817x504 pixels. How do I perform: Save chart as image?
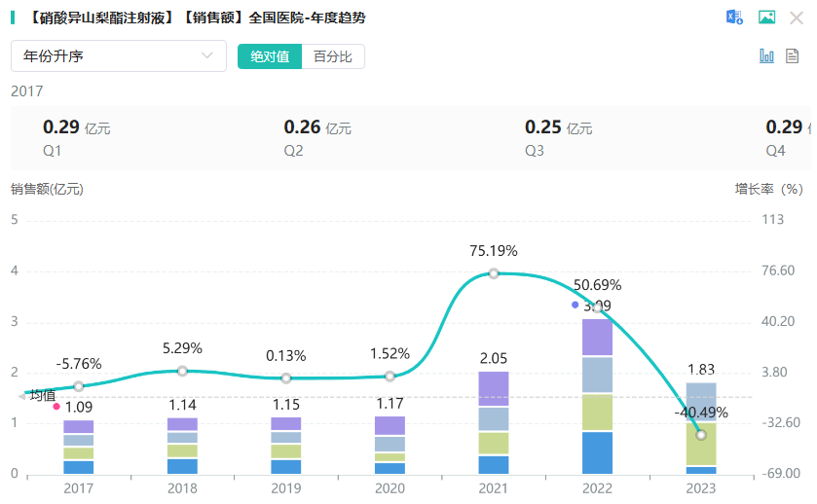click(766, 18)
